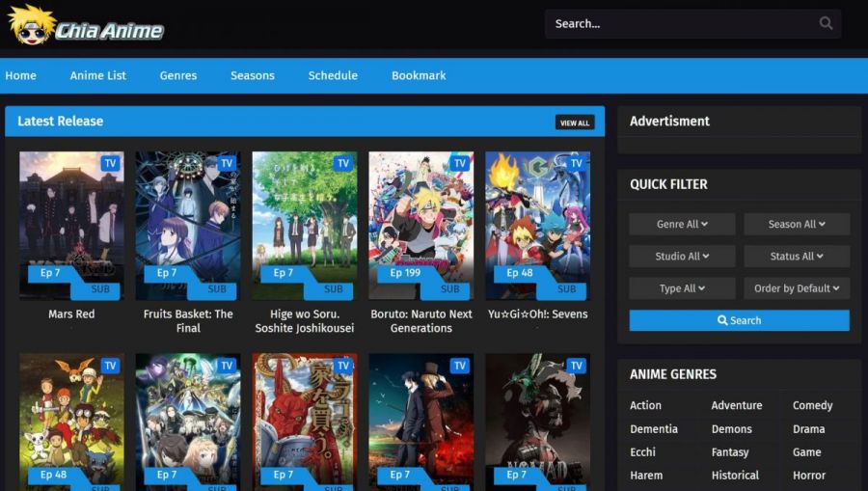The width and height of the screenshot is (868, 491).
Task: Select the Ecchi genre link
Action: pos(642,452)
